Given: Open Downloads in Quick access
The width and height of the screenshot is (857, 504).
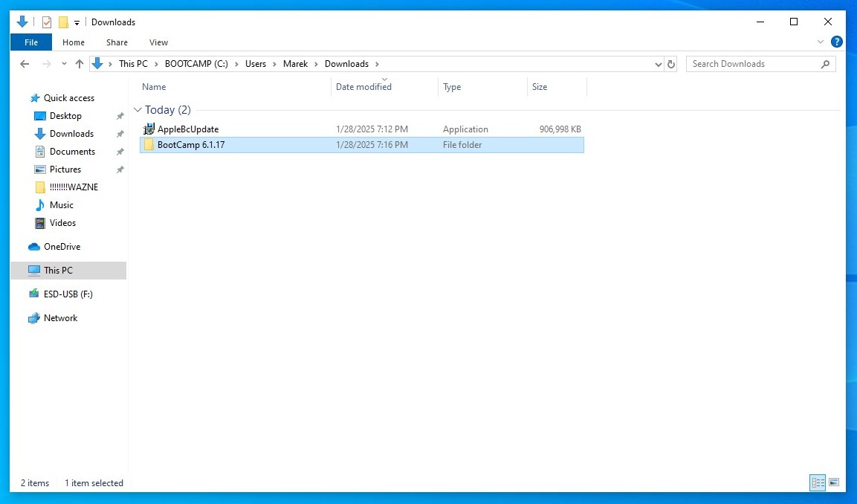Looking at the screenshot, I should coord(71,134).
